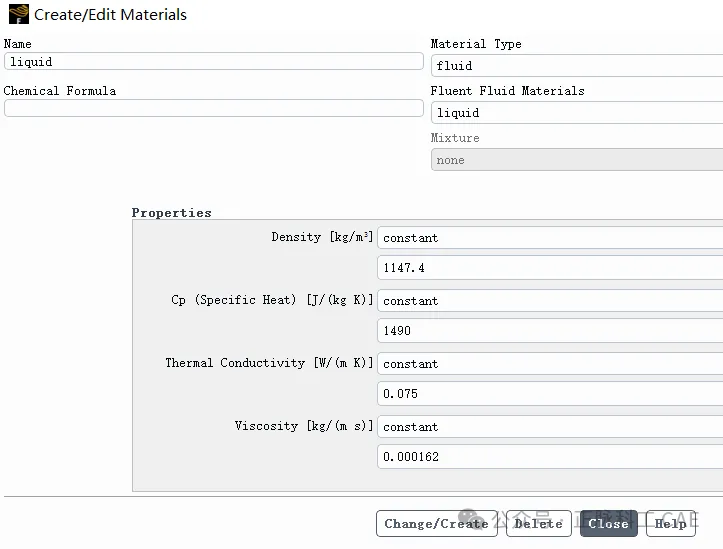The image size is (723, 549).
Task: Open the Thermal Conductivity method dropdown
Action: 550,364
